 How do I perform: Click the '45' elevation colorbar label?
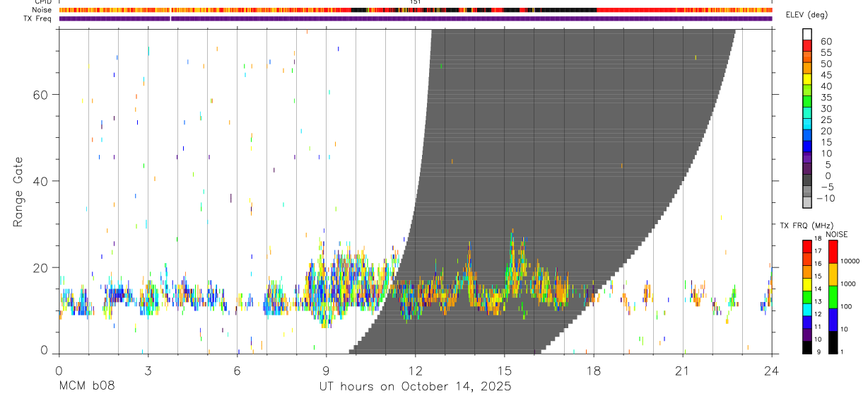[x=825, y=75]
